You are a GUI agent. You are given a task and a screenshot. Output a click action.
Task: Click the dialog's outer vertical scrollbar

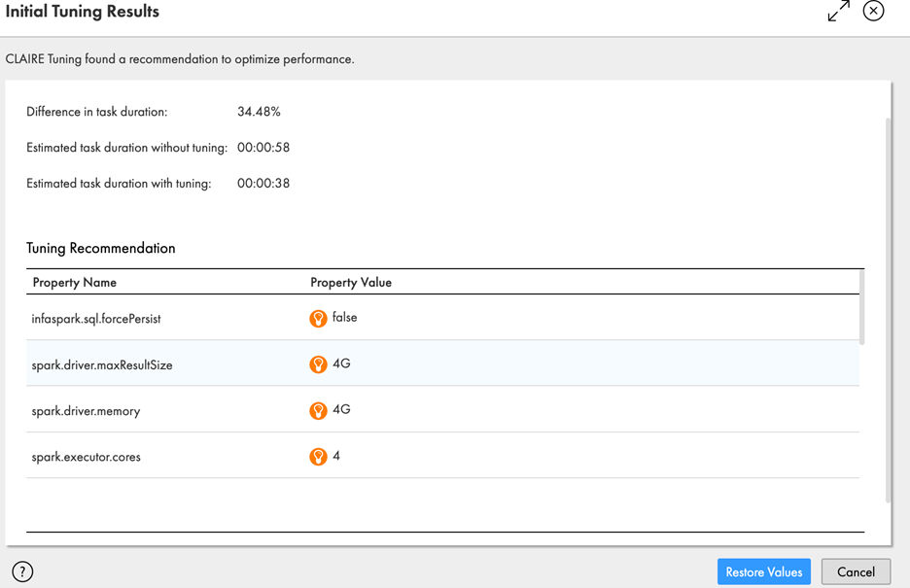tap(888, 311)
